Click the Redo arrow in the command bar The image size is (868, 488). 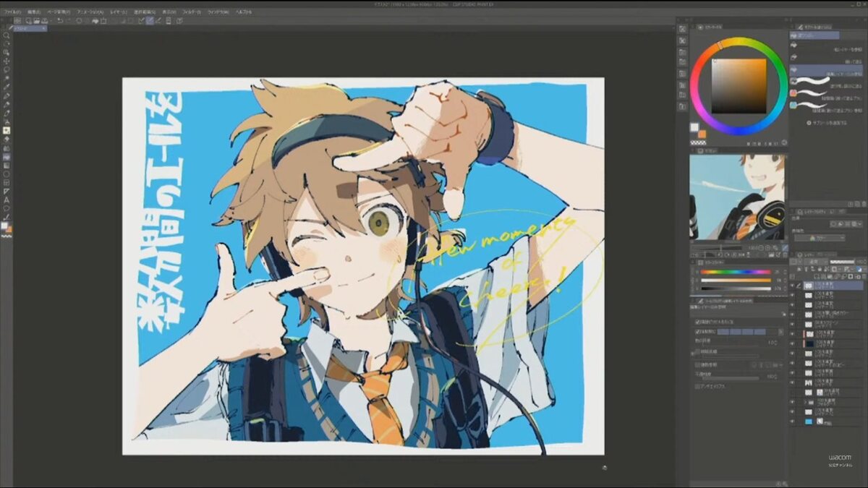point(68,20)
